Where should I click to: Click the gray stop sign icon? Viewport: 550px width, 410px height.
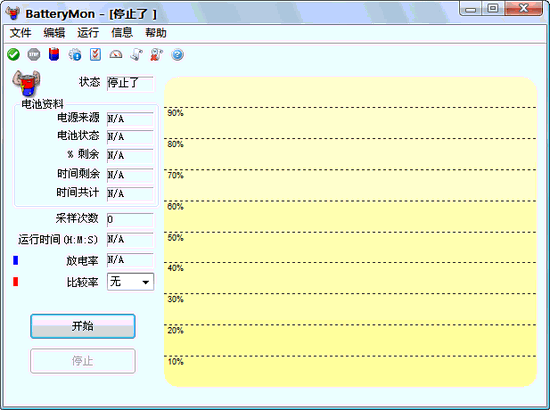pyautogui.click(x=34, y=54)
